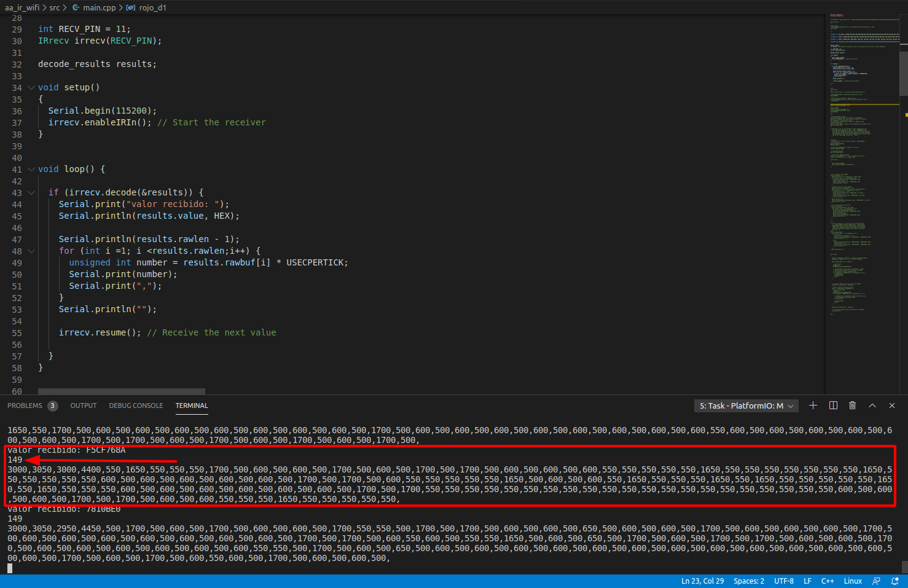The width and height of the screenshot is (908, 588).
Task: Click rojo_d1 symbol in breadcrumb
Action: (152, 7)
